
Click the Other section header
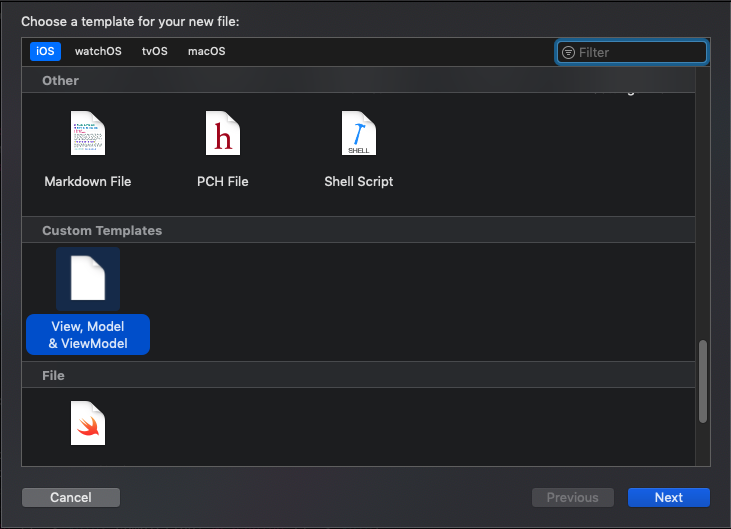pos(358,80)
